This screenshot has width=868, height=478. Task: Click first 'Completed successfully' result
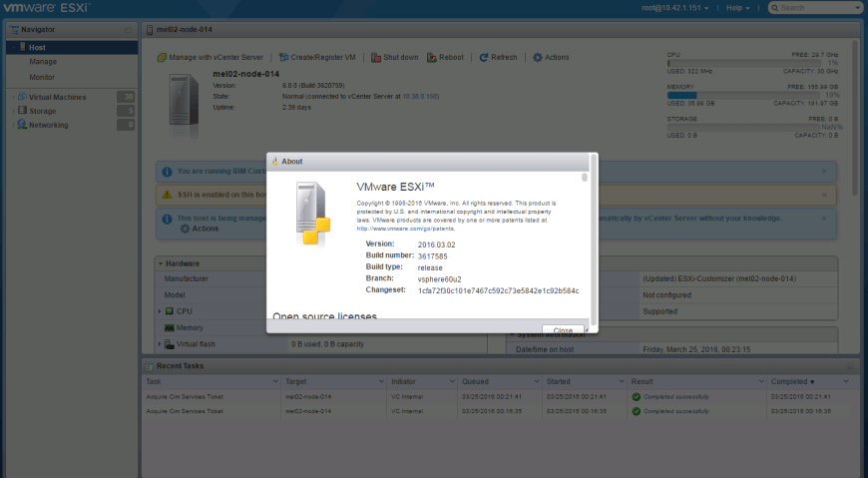pos(675,396)
